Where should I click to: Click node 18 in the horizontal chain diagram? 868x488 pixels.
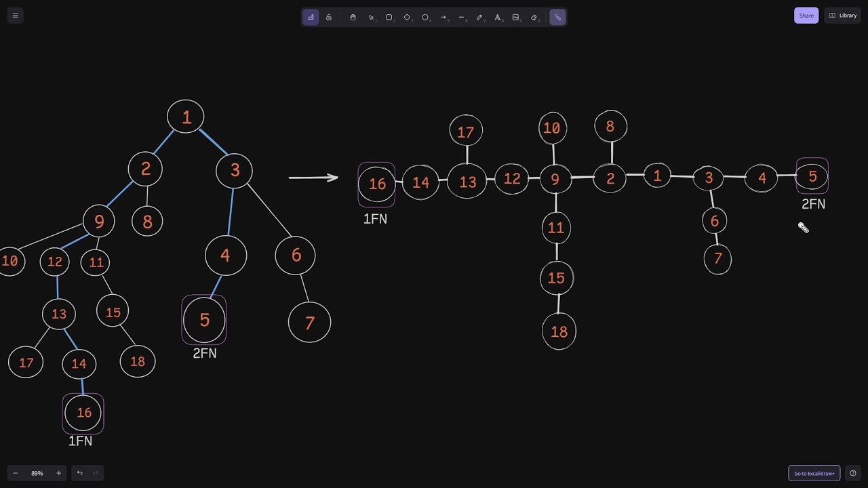point(559,331)
